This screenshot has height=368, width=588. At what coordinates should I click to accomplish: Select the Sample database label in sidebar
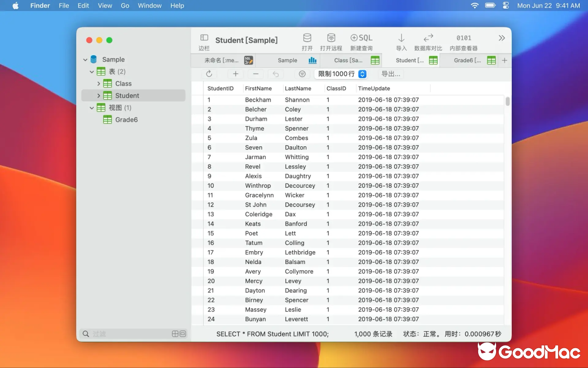coord(113,60)
